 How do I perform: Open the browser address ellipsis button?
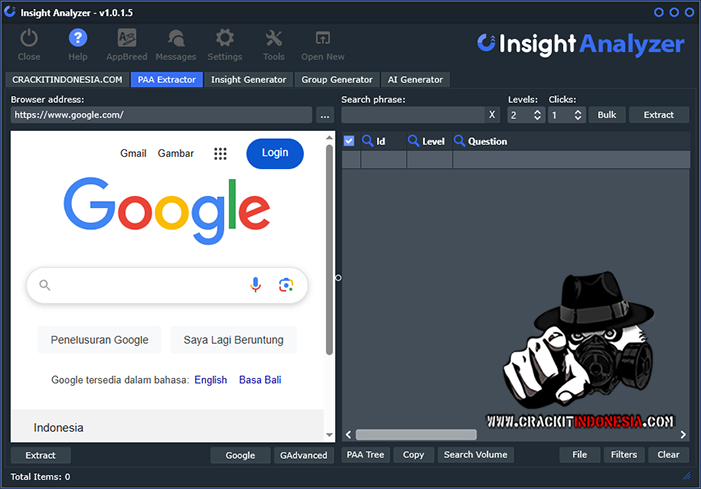(x=325, y=115)
